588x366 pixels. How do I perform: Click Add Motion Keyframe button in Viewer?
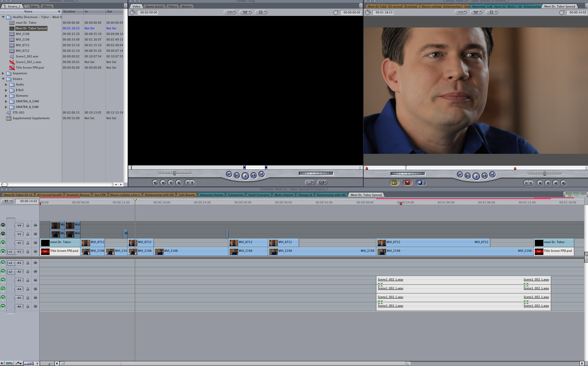[171, 183]
